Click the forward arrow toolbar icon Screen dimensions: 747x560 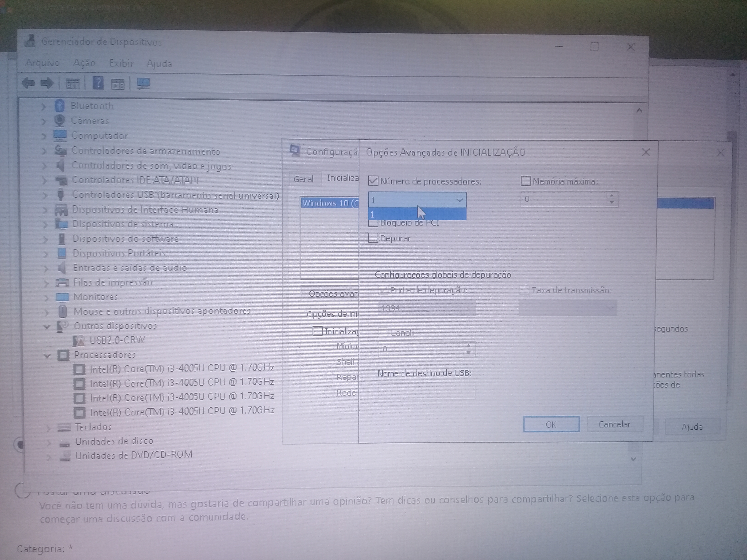click(47, 83)
